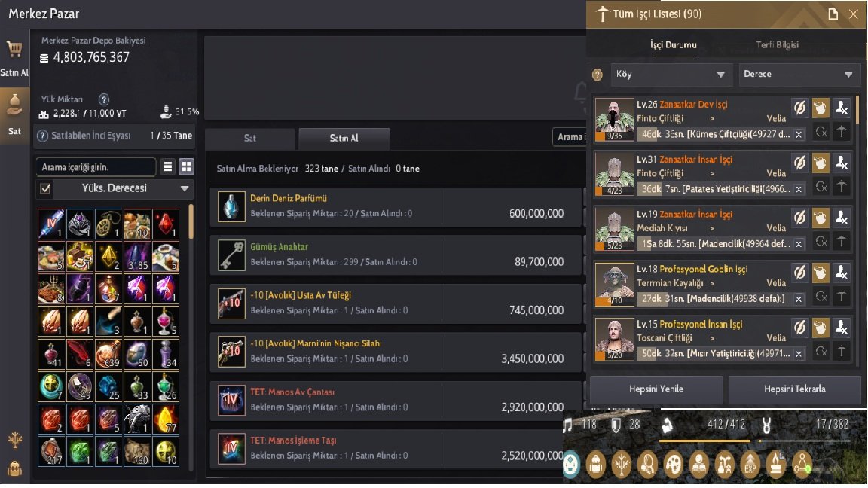
Task: Switch inventory to grid view icon
Action: [187, 166]
